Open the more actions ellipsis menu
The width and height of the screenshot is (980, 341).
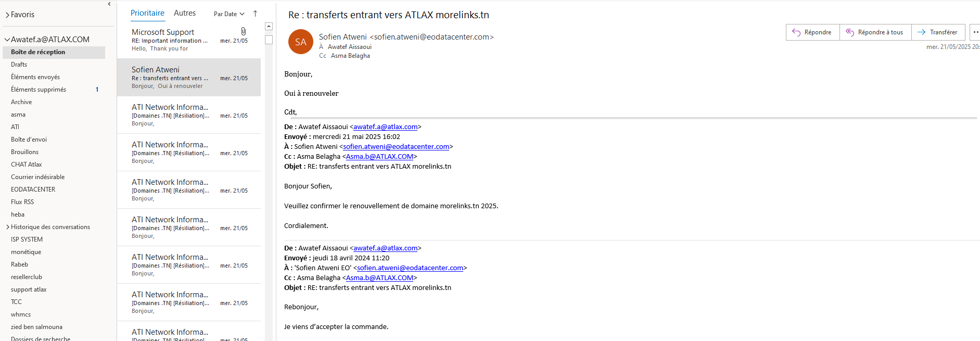click(975, 32)
